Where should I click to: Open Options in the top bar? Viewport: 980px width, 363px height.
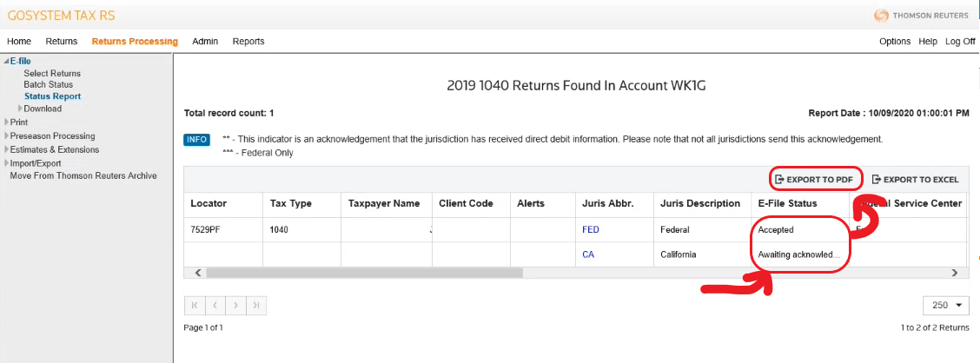pos(894,41)
